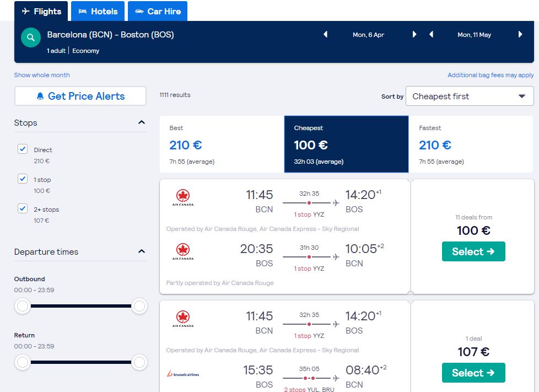Viewport: 539px width, 392px height.
Task: Click the Outbound slider left handle
Action: 23,306
